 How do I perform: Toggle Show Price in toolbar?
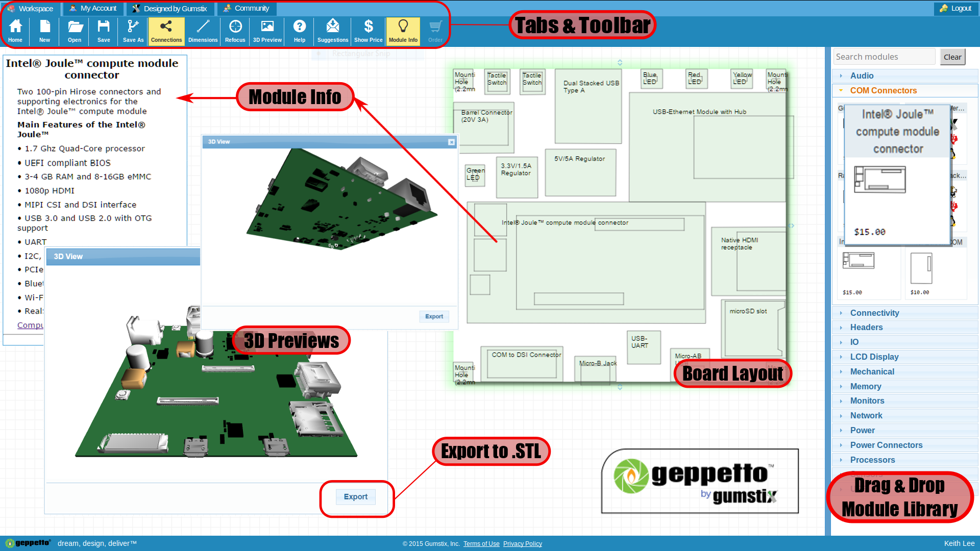(369, 32)
